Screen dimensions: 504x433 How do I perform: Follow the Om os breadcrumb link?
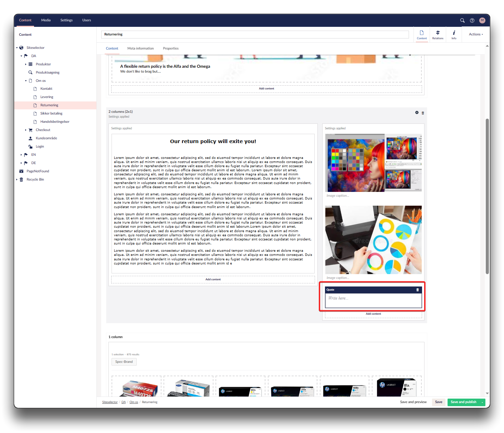[134, 402]
